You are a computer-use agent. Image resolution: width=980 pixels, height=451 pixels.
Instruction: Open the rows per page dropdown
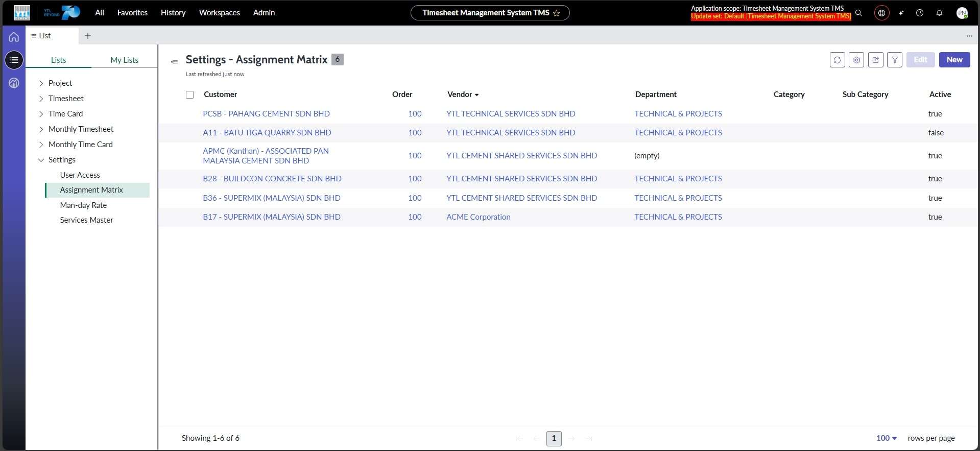coord(886,438)
